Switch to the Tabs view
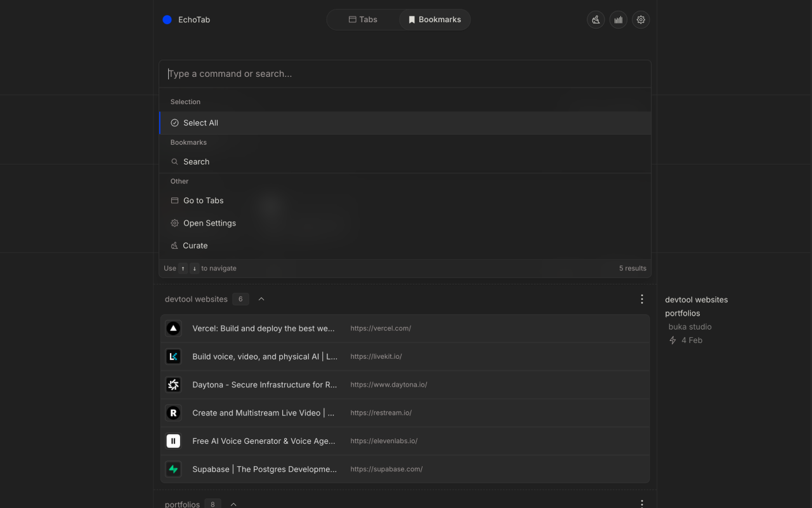 (x=363, y=20)
